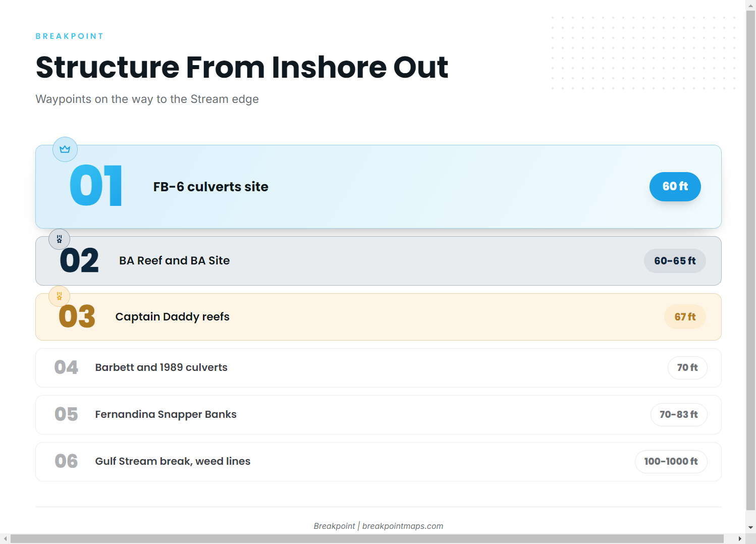Click the gold medal badge on card 03

[59, 296]
